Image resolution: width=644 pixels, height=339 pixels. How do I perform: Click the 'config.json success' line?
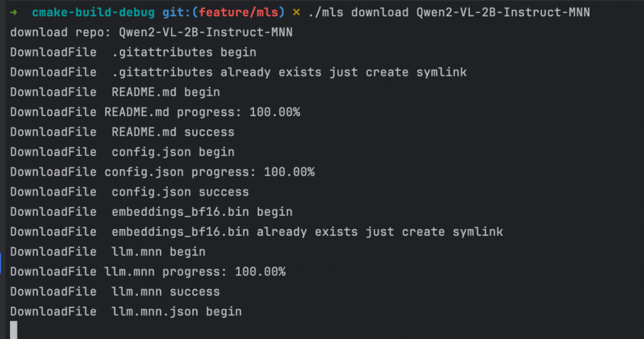pyautogui.click(x=129, y=192)
